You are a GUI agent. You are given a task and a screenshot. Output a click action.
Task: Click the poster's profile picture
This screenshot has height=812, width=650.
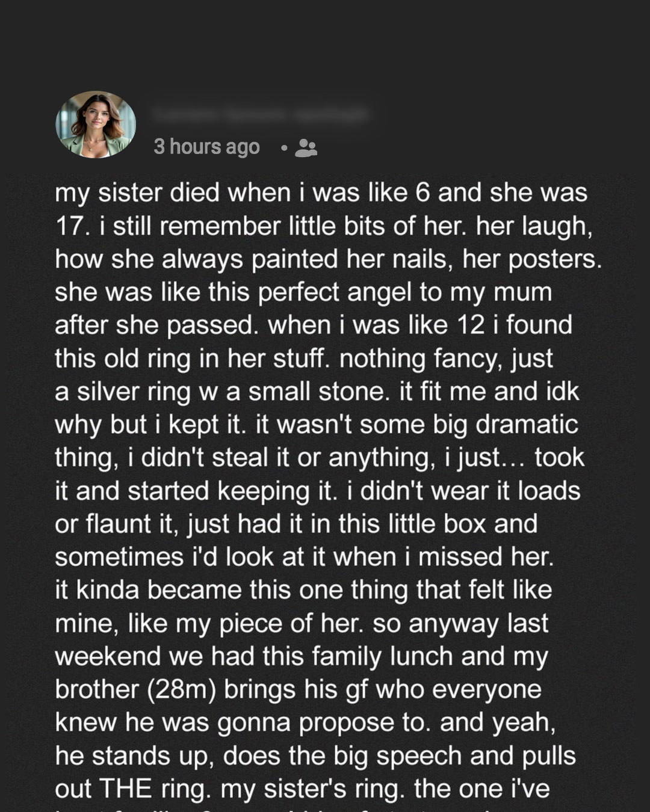[x=96, y=125]
